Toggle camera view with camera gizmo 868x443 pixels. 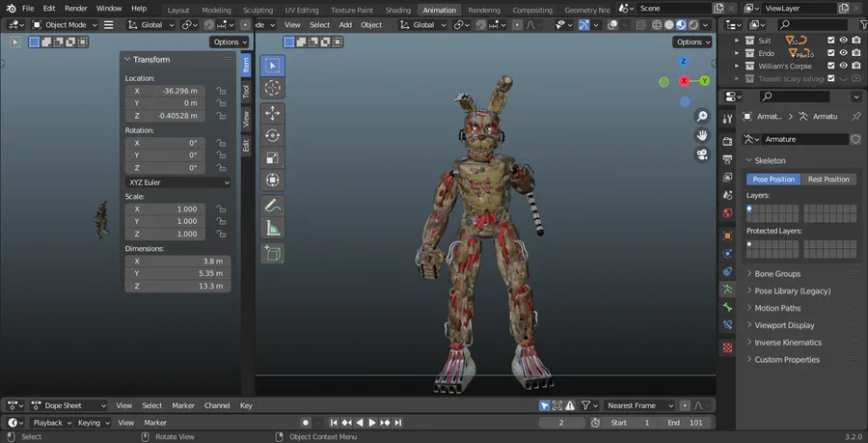(702, 154)
